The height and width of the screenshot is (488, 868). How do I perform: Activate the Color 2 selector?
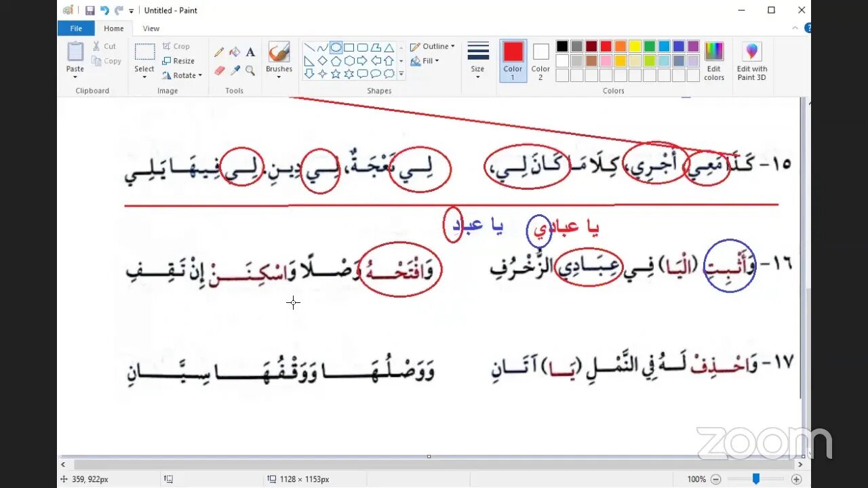point(540,61)
